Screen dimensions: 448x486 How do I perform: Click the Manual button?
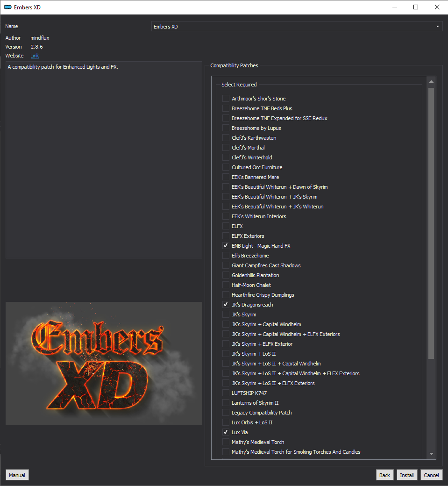coord(17,475)
